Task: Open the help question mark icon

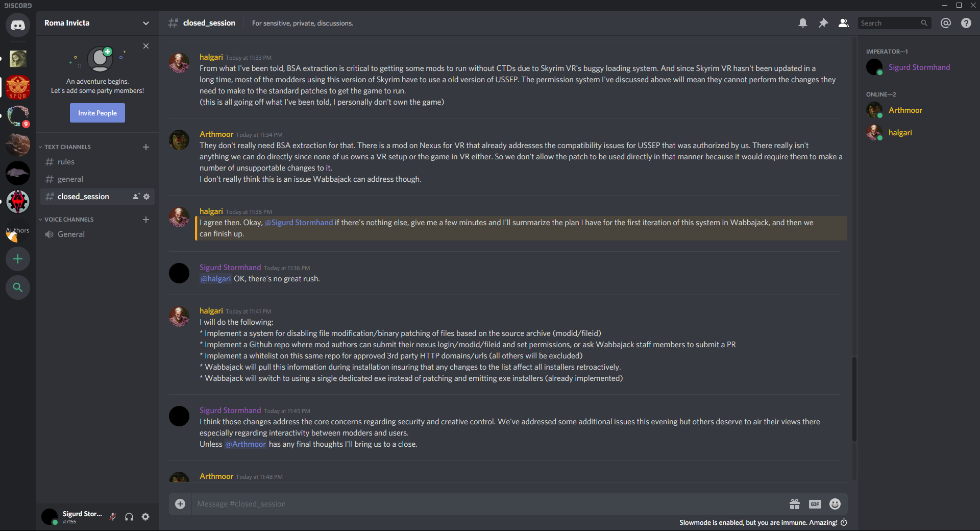Action: (966, 23)
